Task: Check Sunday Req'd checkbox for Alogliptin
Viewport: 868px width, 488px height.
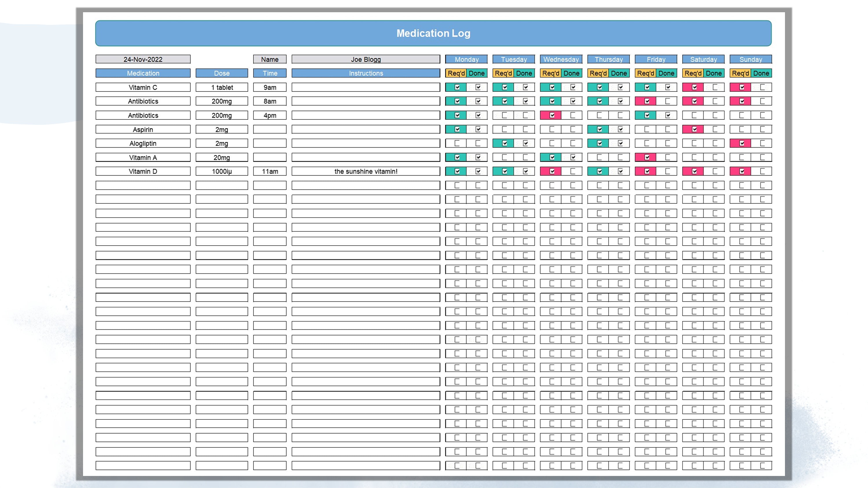Action: click(x=741, y=143)
